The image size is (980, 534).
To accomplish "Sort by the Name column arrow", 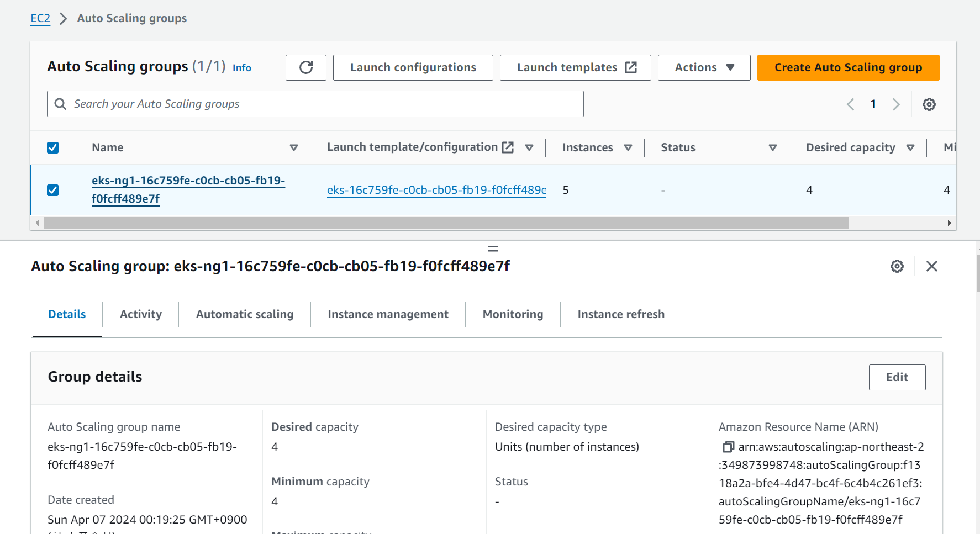I will coord(294,147).
